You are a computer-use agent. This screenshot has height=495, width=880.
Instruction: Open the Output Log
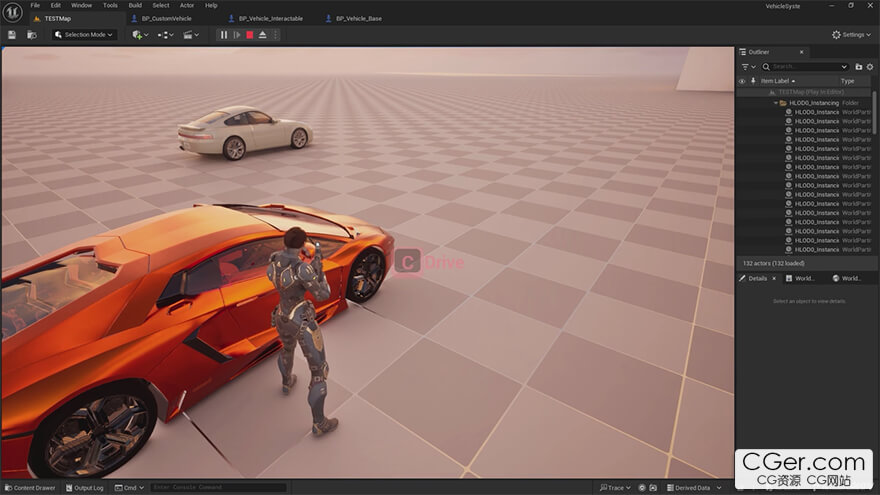(85, 488)
